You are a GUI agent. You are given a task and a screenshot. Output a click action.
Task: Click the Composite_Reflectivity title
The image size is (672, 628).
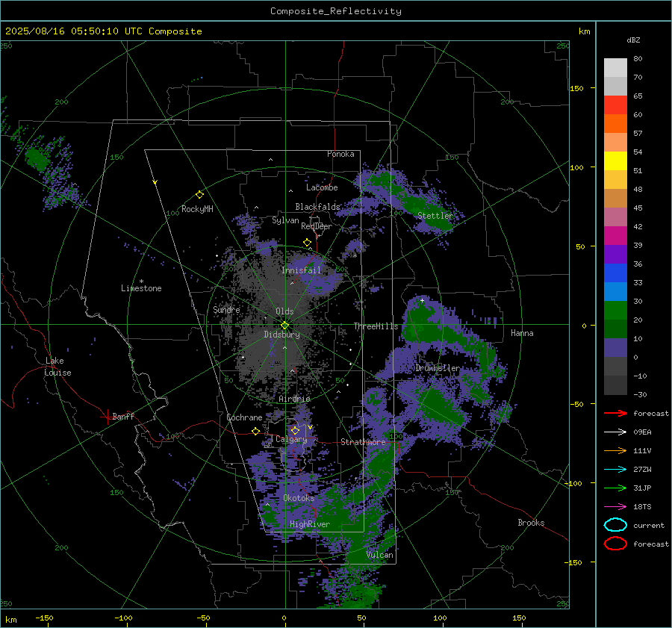coord(336,11)
